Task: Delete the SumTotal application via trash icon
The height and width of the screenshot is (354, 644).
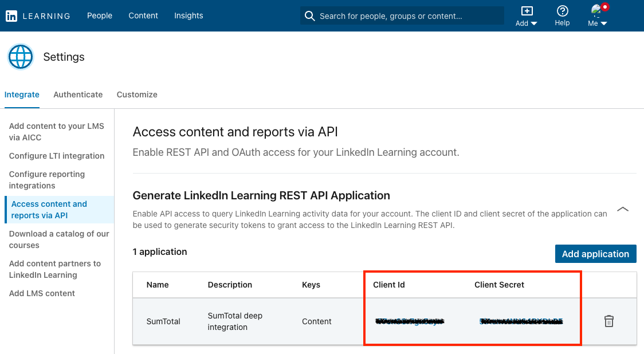Action: [x=608, y=321]
